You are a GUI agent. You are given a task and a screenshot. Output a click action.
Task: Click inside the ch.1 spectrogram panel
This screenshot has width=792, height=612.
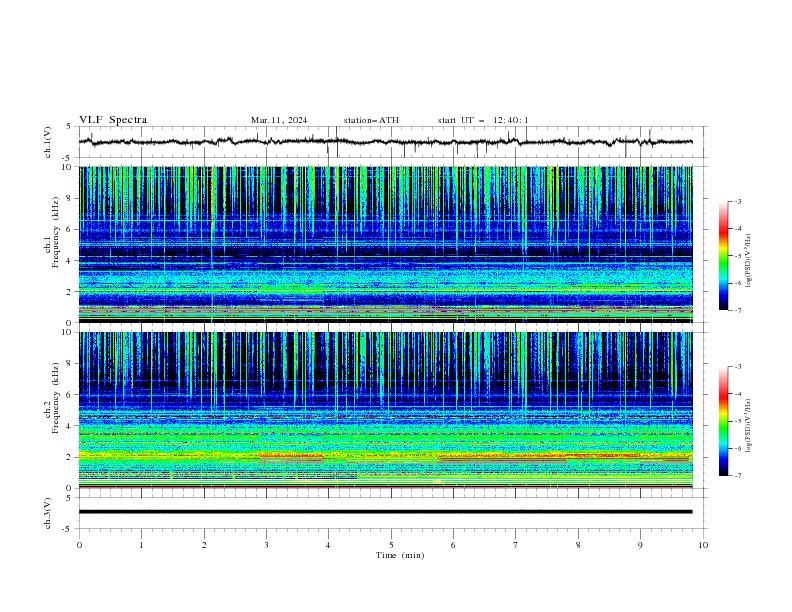tap(385, 244)
